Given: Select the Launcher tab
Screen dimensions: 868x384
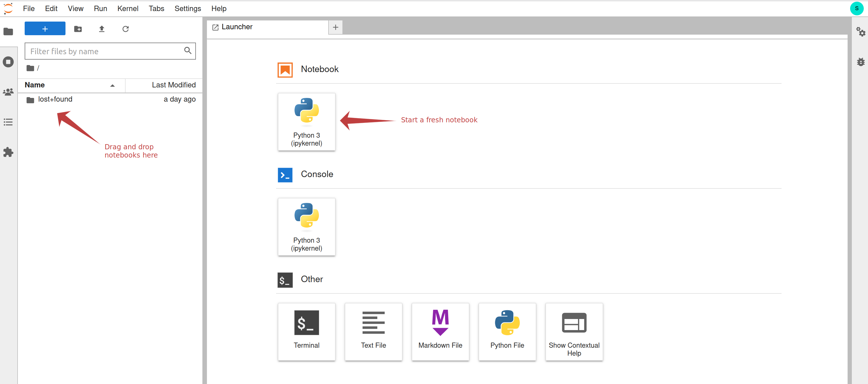Looking at the screenshot, I should point(268,27).
